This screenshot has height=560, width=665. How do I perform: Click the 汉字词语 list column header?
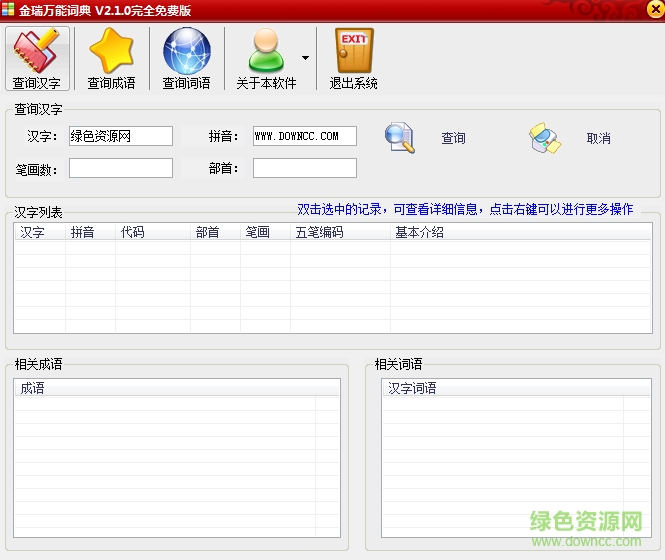coord(517,388)
